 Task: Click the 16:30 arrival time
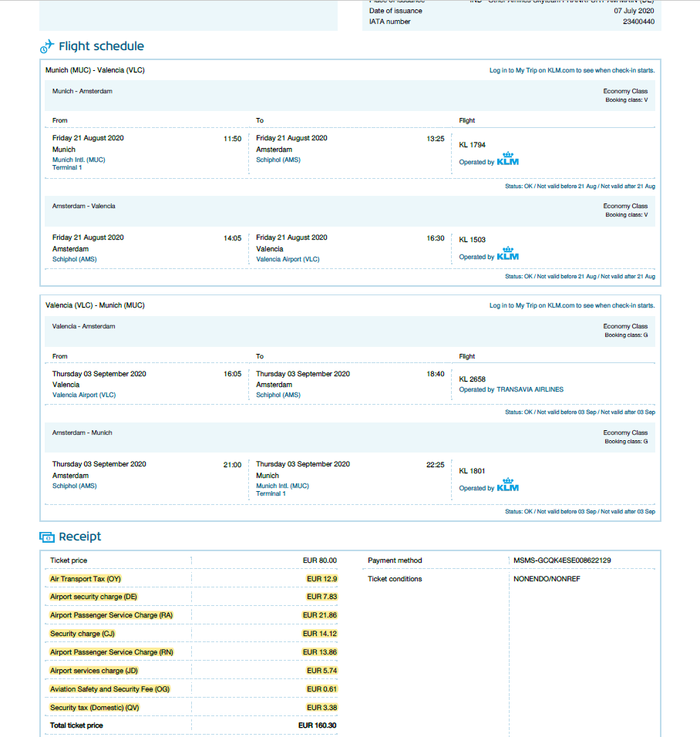(436, 238)
